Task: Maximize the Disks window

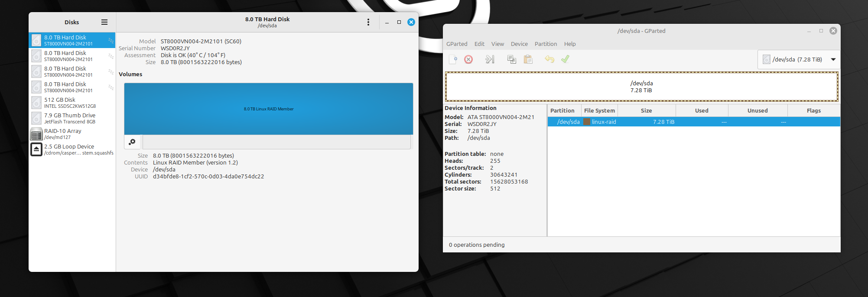Action: click(x=399, y=22)
